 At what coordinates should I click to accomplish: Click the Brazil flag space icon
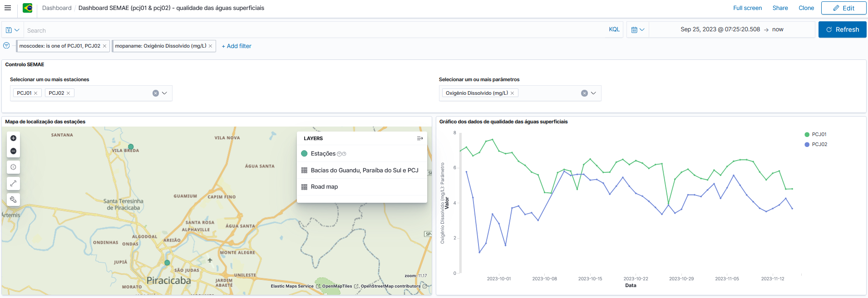[x=28, y=8]
